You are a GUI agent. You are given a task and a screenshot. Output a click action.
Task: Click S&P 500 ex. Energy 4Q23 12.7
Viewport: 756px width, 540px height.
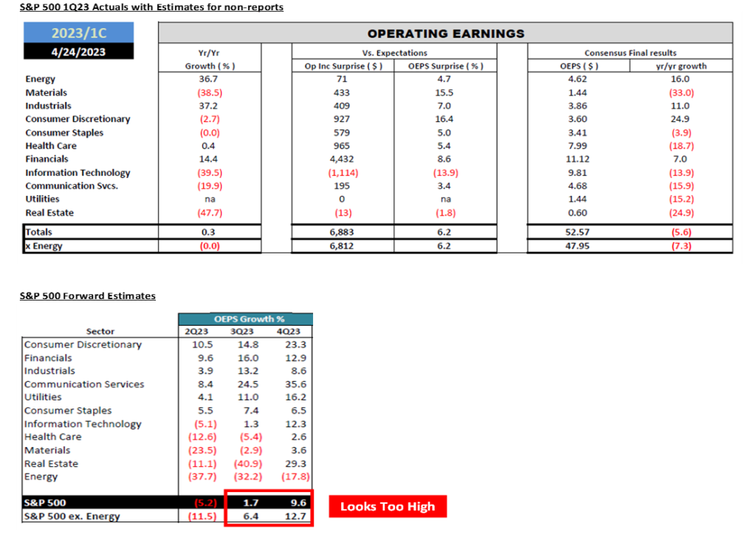(x=295, y=516)
